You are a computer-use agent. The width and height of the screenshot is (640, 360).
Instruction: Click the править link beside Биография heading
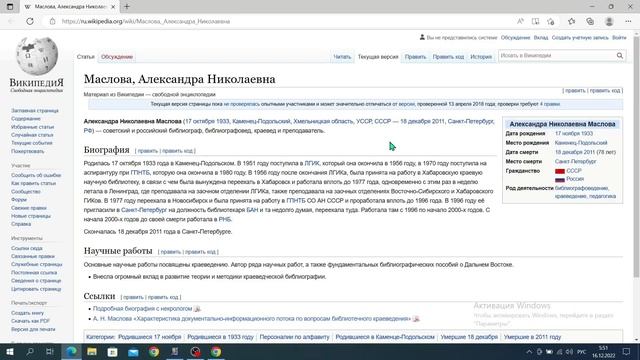click(147, 151)
